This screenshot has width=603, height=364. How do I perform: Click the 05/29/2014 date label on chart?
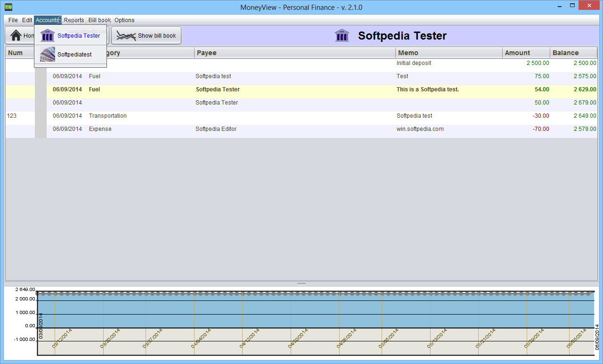[535, 338]
